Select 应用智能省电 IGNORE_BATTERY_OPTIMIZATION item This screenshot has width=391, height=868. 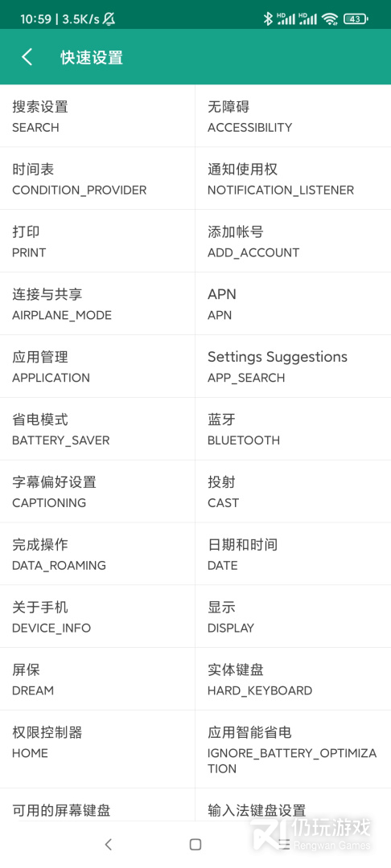pyautogui.click(x=293, y=749)
